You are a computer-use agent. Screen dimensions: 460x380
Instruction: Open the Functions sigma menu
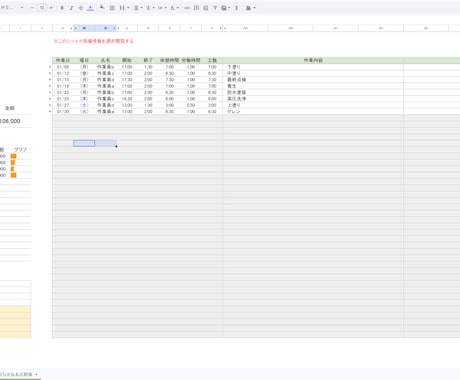(236, 8)
